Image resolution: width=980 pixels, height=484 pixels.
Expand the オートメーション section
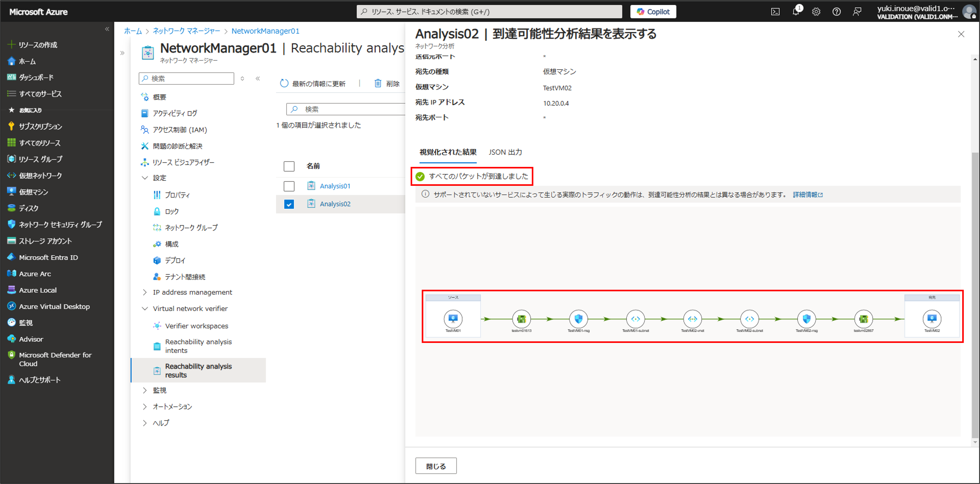click(145, 407)
